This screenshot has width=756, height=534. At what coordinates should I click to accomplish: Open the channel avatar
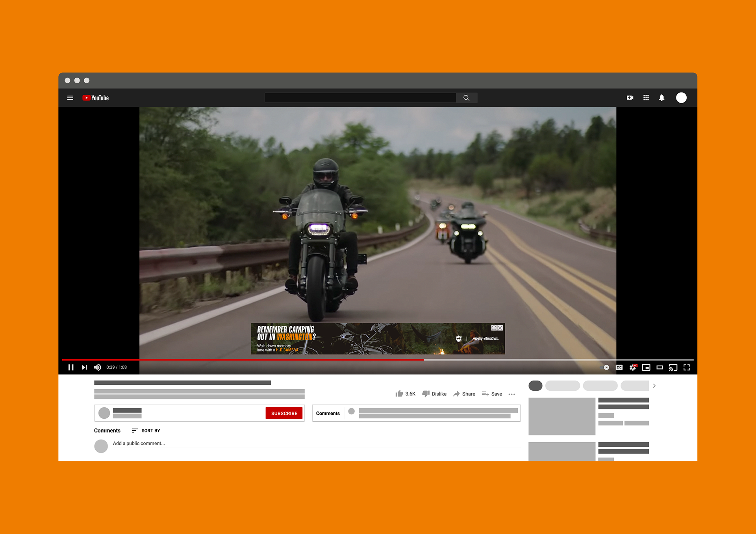coord(104,413)
